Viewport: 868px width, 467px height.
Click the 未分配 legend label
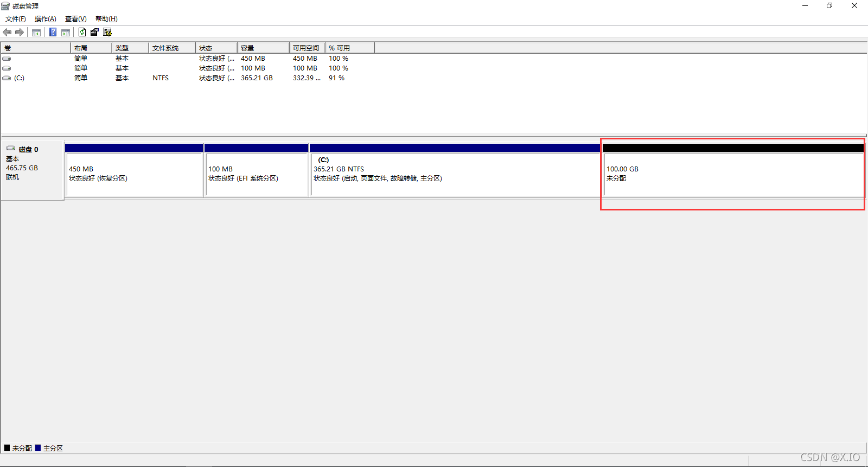pyautogui.click(x=22, y=449)
